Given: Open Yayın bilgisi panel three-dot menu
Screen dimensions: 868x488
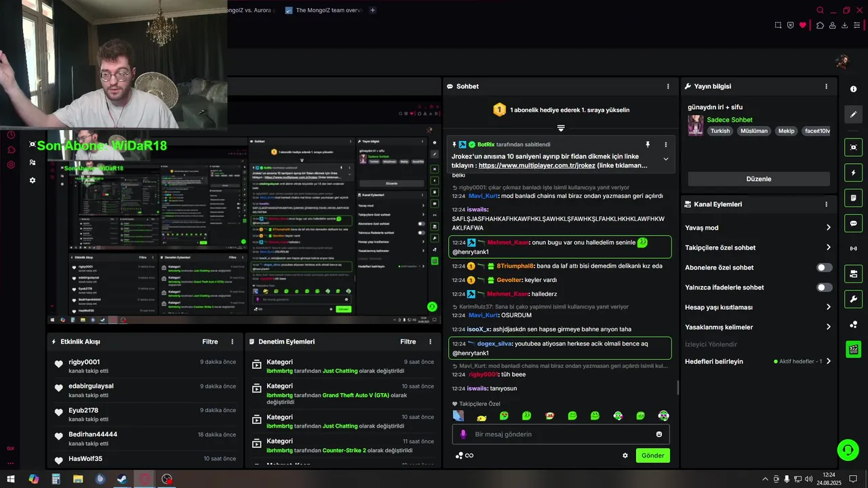Looking at the screenshot, I should pyautogui.click(x=826, y=87).
